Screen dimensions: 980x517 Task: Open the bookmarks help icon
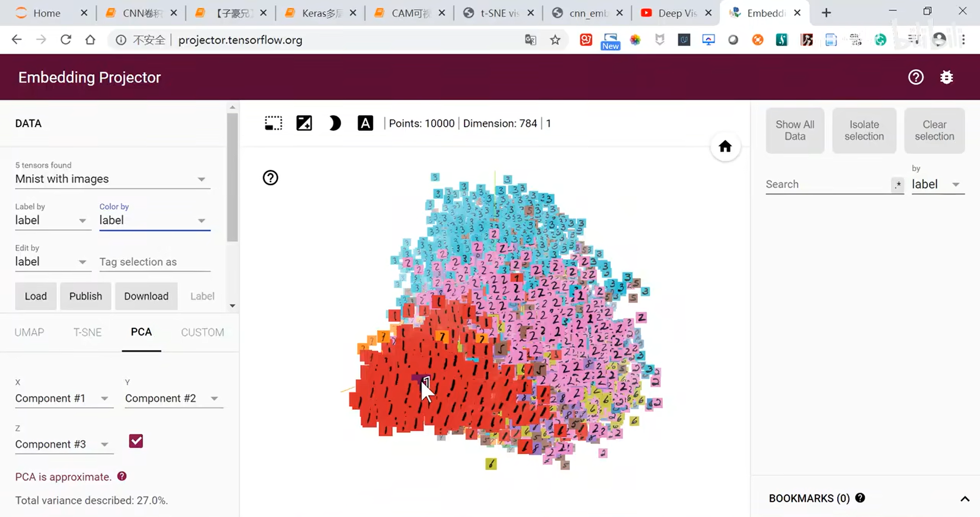click(860, 498)
